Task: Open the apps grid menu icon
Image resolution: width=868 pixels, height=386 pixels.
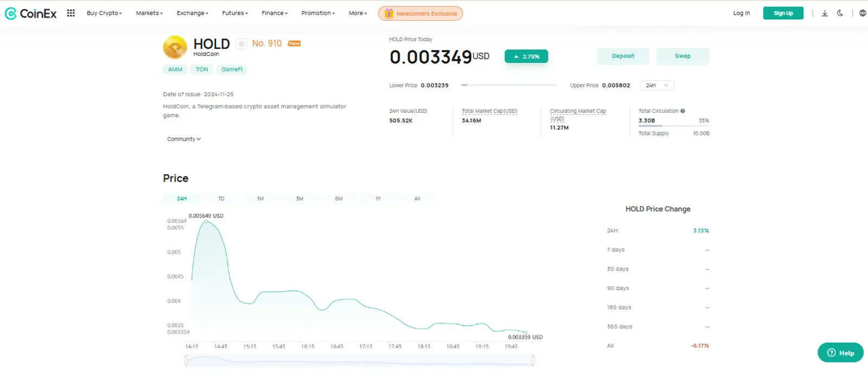Action: tap(71, 13)
